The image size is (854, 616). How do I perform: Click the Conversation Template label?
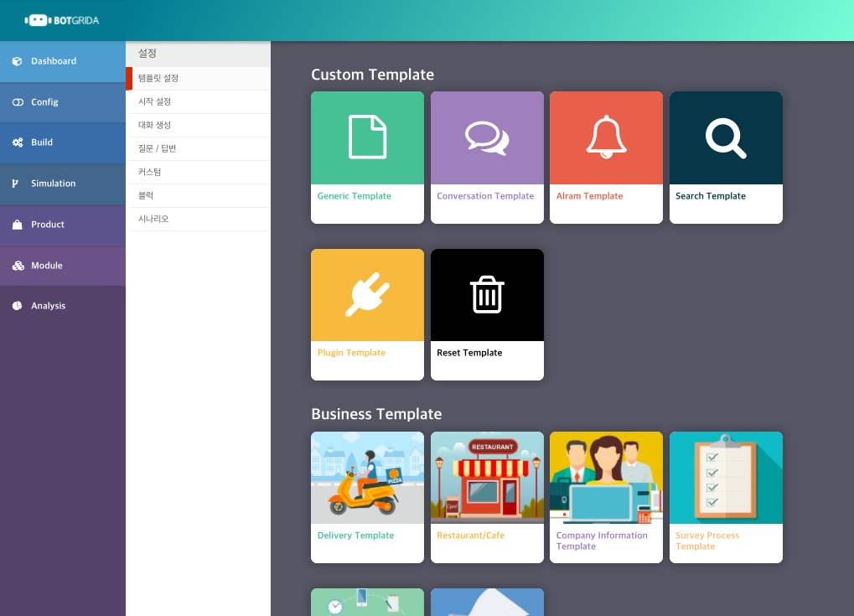pos(485,196)
